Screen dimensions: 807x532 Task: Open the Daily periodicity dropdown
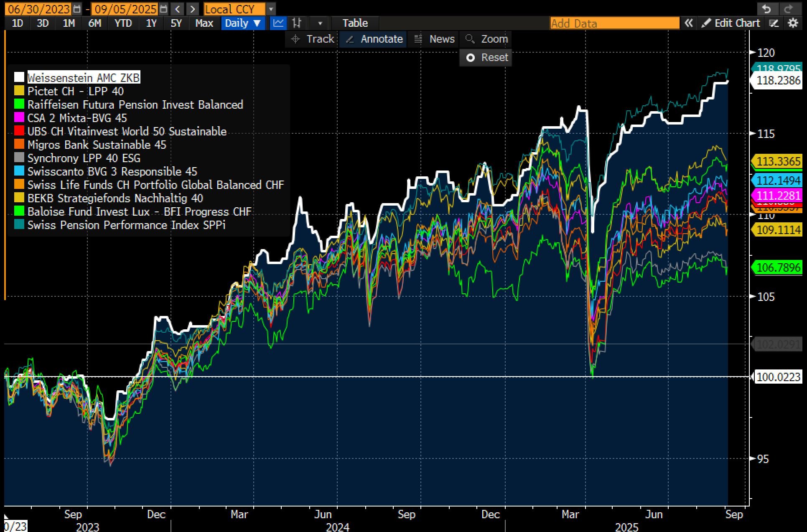[243, 23]
